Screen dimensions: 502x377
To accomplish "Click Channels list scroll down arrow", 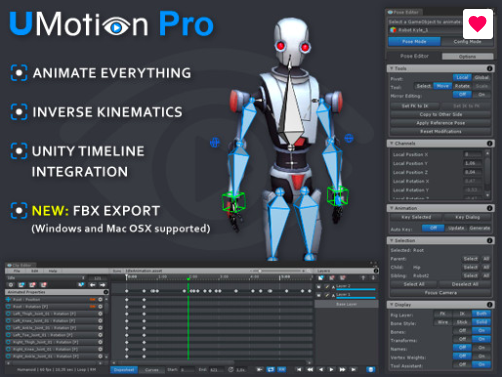I will pos(488,195).
